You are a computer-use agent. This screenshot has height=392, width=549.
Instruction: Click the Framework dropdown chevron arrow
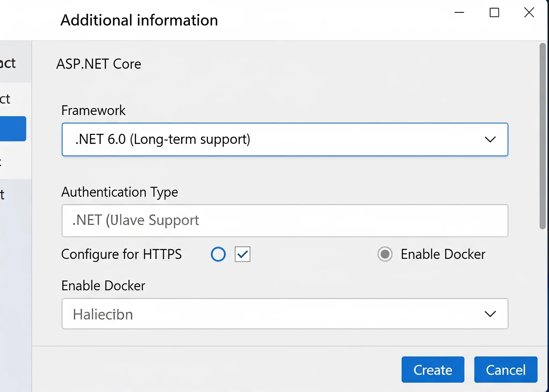490,139
